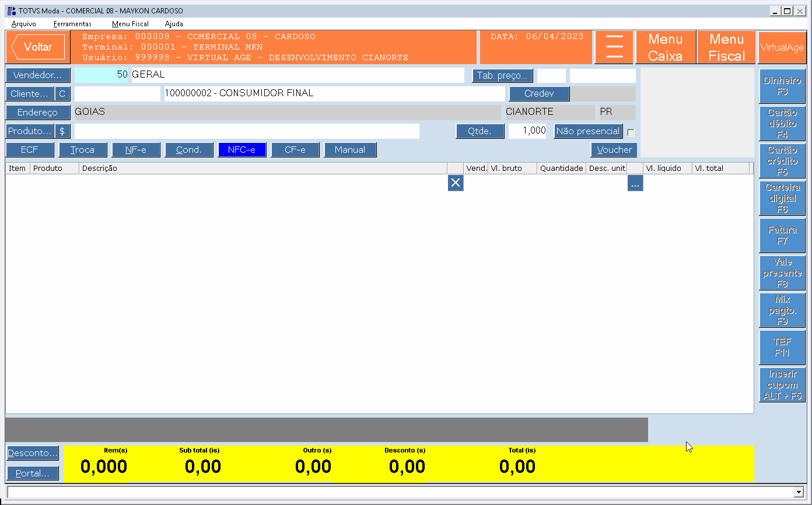Click the Descrição column header
Image resolution: width=812 pixels, height=505 pixels.
point(263,168)
